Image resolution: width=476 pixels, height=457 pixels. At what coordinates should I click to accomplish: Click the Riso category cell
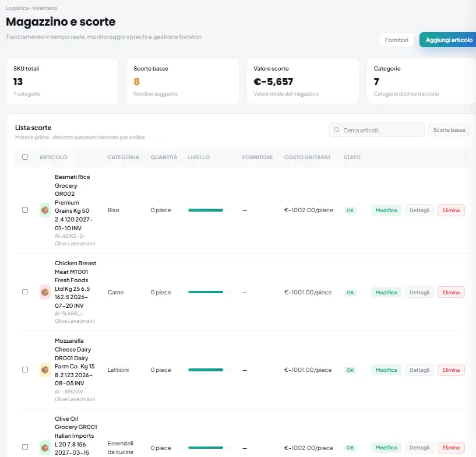[113, 210]
